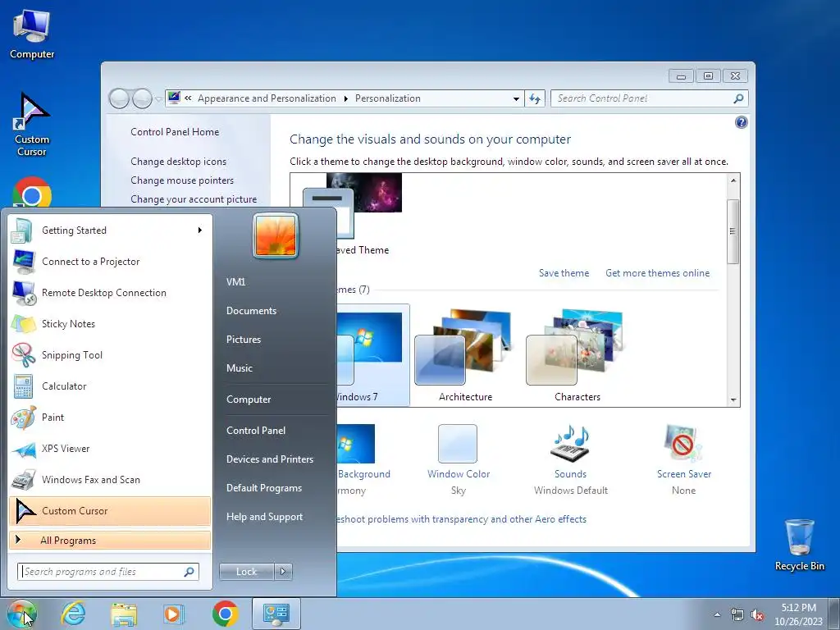The width and height of the screenshot is (840, 630).
Task: Open the VM1 user folder
Action: click(235, 282)
